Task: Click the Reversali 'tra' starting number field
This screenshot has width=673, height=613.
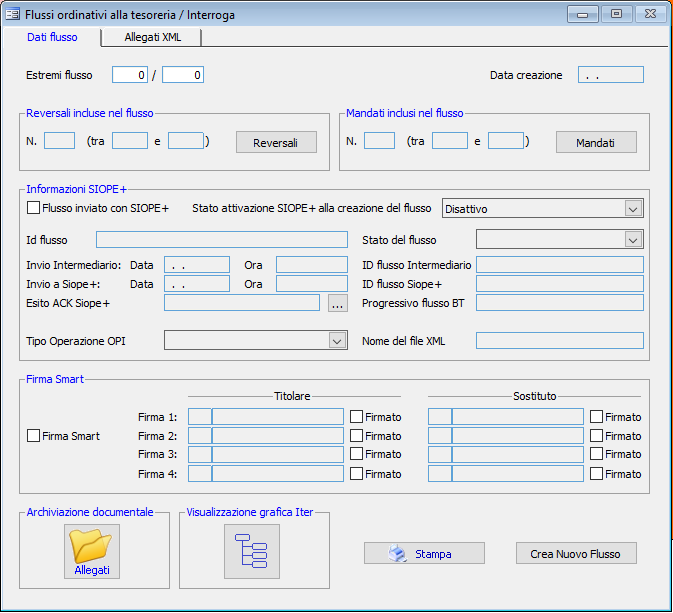Action: (x=130, y=141)
